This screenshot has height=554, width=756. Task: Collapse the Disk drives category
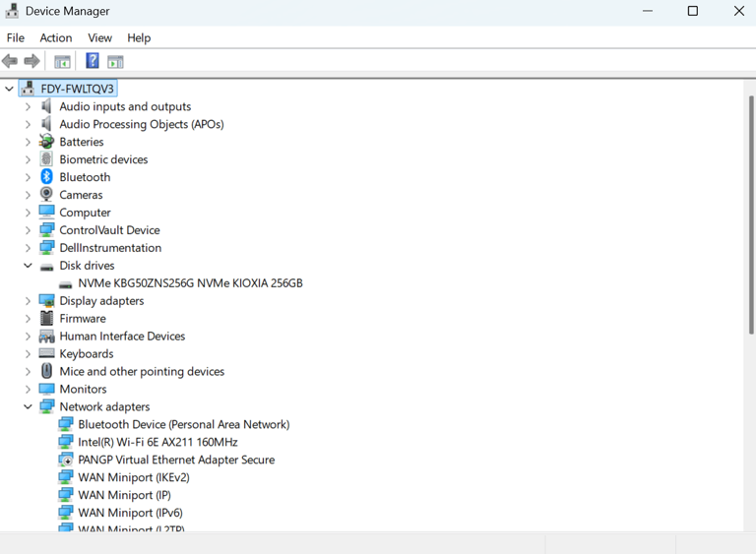click(x=29, y=266)
